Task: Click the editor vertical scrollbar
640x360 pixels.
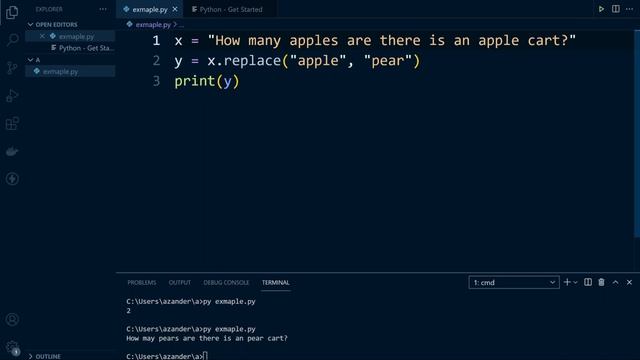Action: (637, 134)
